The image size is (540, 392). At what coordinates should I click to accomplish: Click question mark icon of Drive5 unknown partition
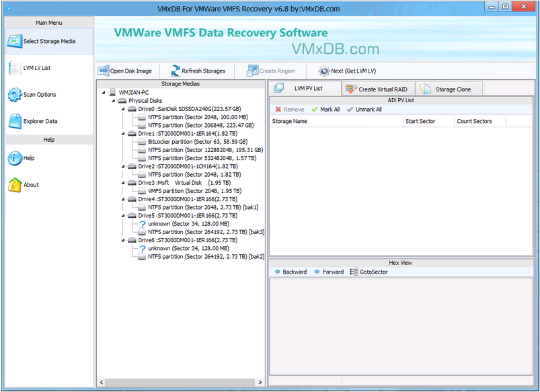coord(143,224)
